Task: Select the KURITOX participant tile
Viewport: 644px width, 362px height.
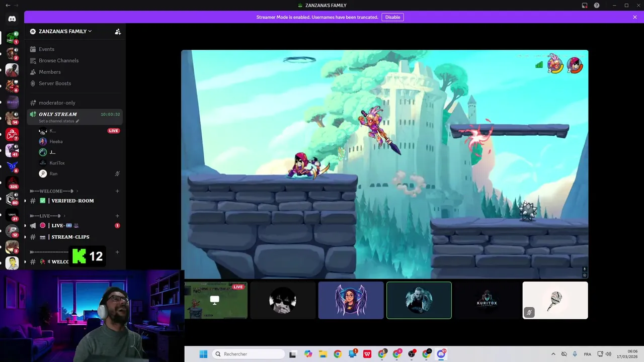Action: pyautogui.click(x=487, y=300)
